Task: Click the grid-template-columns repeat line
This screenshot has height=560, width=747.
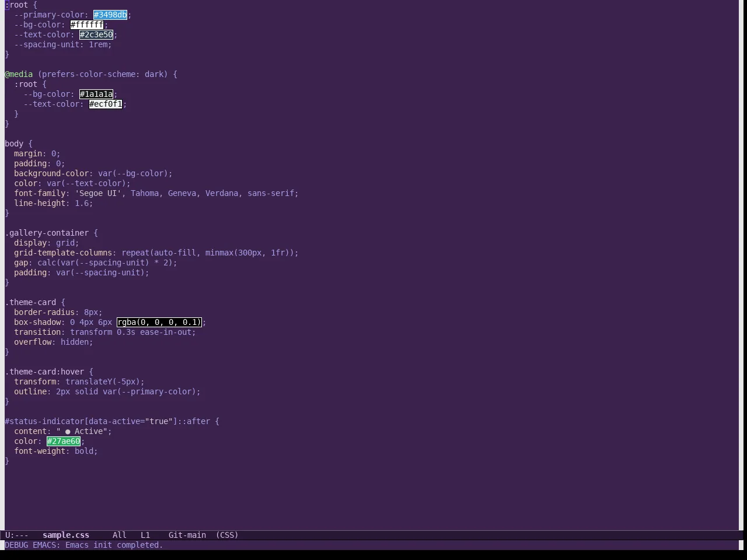Action: [156, 253]
